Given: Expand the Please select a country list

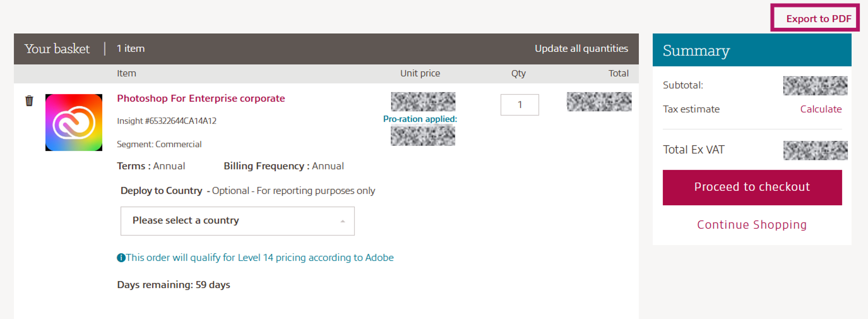Looking at the screenshot, I should (x=237, y=221).
